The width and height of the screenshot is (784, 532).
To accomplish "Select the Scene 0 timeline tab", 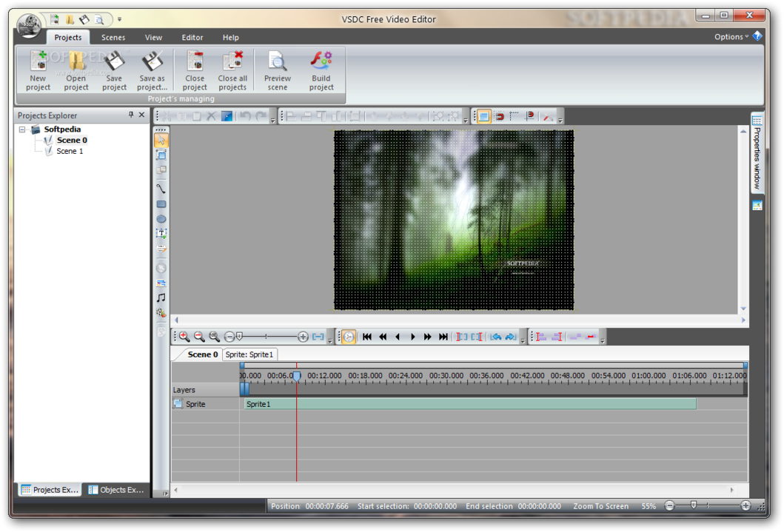I will point(203,354).
